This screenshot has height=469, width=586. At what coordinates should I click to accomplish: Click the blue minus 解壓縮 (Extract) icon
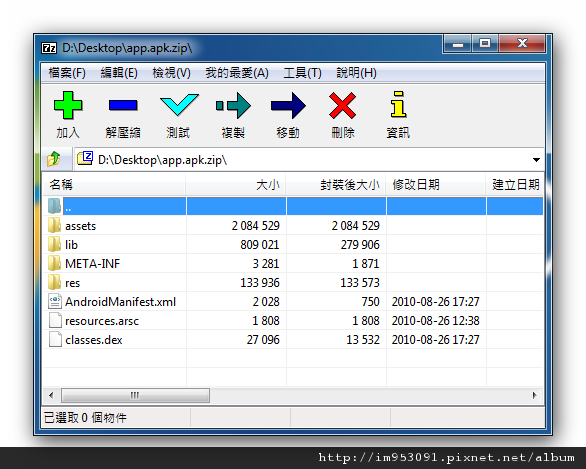[123, 105]
